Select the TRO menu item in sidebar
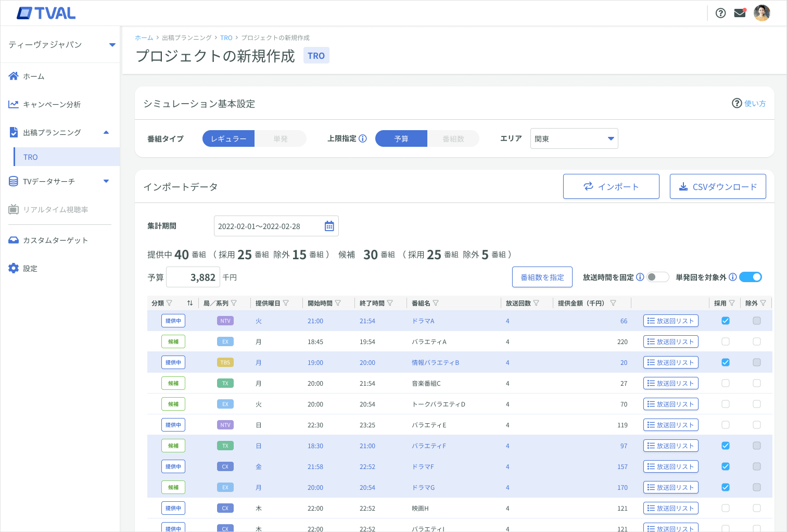 pos(30,157)
